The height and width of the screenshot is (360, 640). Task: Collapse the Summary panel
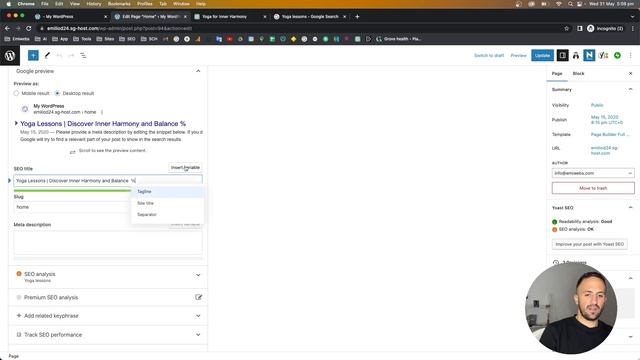630,89
